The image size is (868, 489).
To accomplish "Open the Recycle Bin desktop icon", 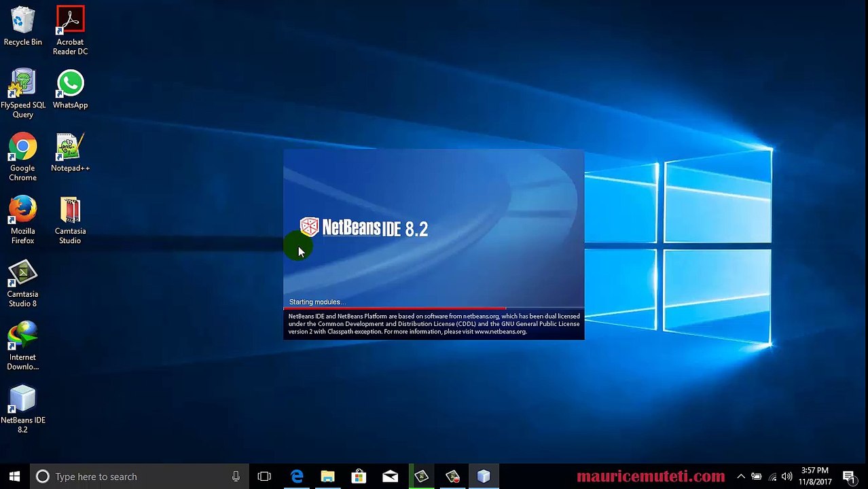I will tap(22, 27).
